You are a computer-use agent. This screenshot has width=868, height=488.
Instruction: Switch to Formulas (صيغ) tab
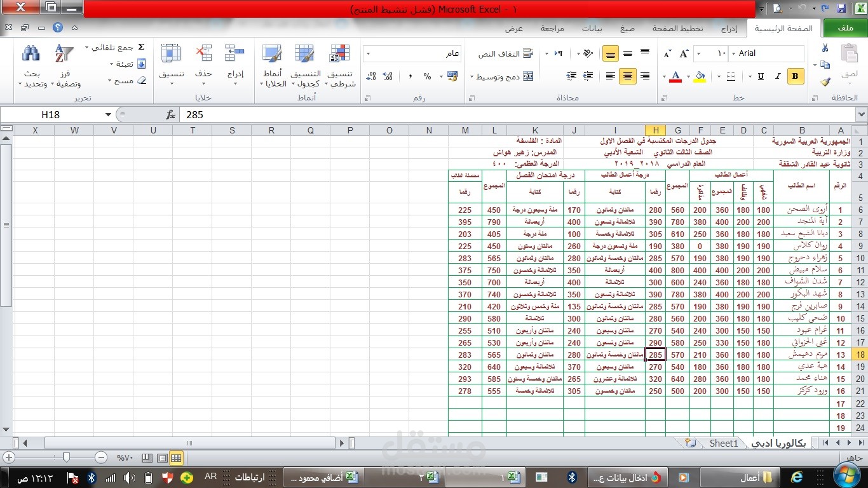[x=628, y=29]
